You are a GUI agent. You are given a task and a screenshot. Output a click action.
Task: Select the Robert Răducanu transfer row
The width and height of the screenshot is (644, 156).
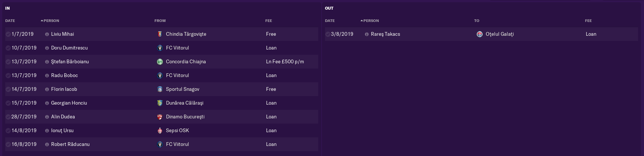click(162, 144)
